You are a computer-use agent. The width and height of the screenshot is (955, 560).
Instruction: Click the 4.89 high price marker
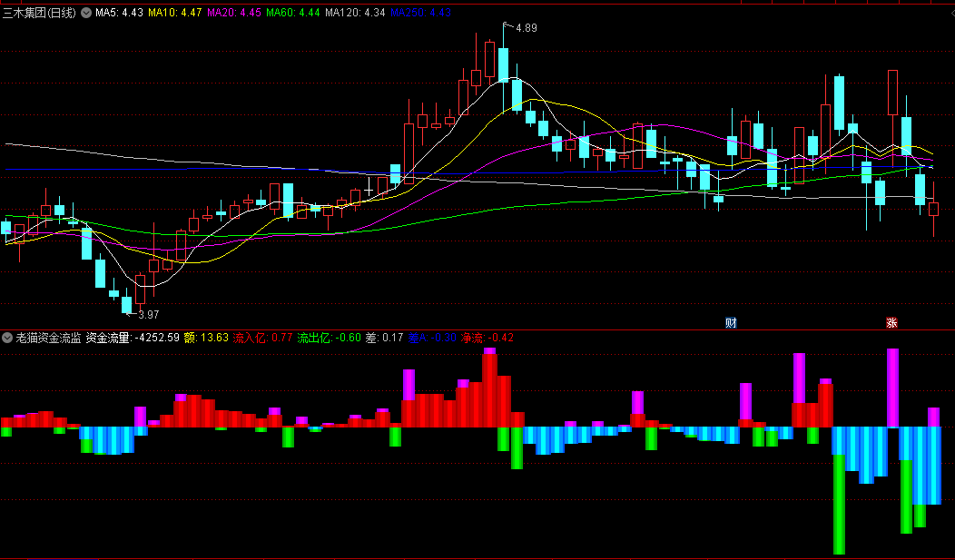click(527, 28)
